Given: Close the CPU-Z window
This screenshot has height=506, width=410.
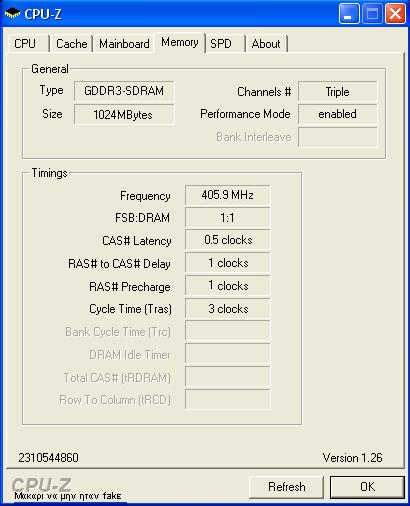Looking at the screenshot, I should (x=395, y=14).
